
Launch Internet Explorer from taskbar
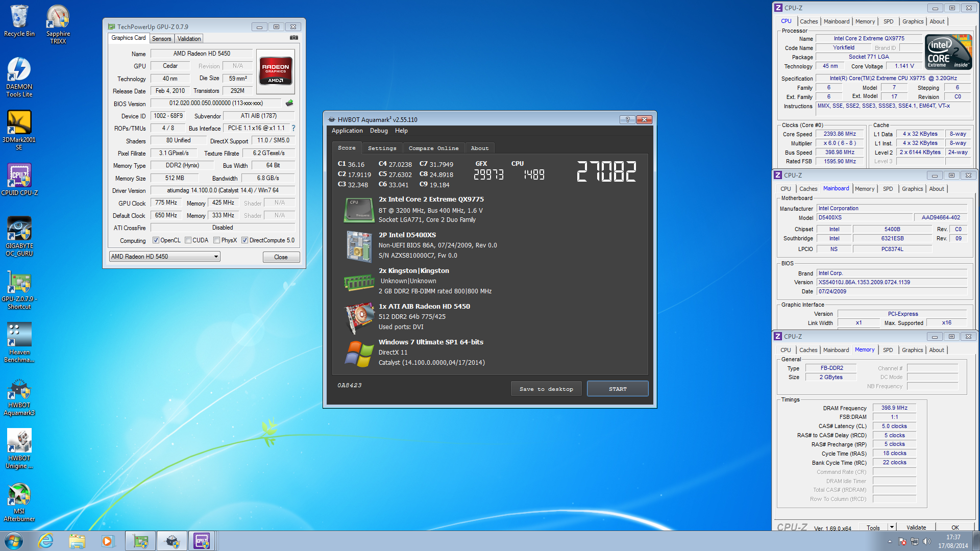46,541
